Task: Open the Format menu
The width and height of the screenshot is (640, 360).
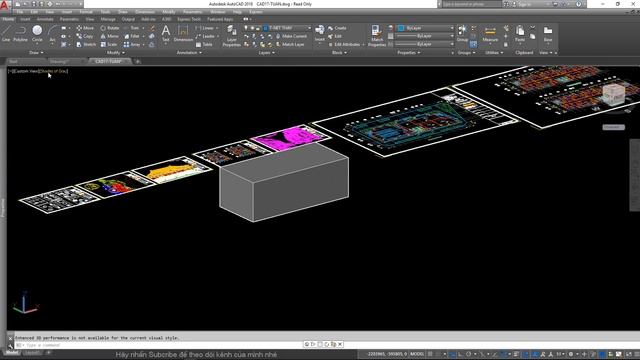Action: coord(86,12)
